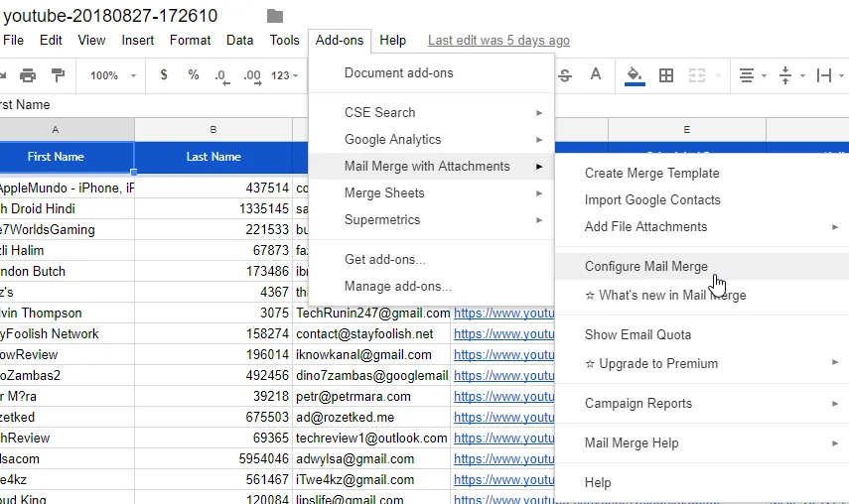The height and width of the screenshot is (504, 849).
Task: Select Mail Merge with Attachments entry
Action: (431, 166)
